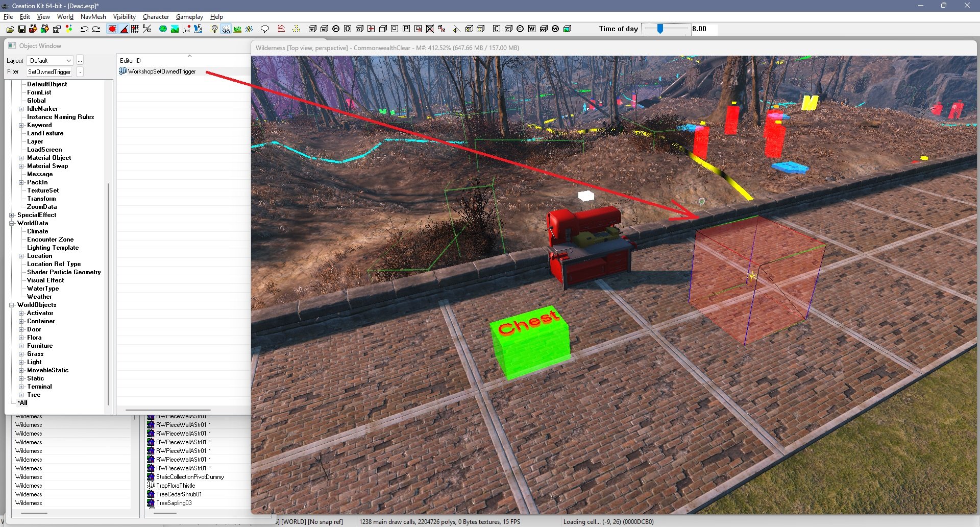
Task: Click the landscape editing icon
Action: 175,29
